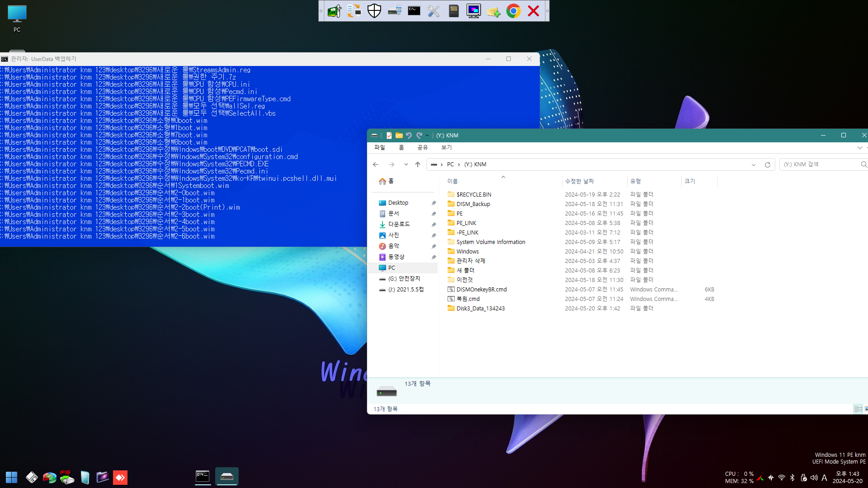Click Explorer's forward navigation arrow

point(392,164)
